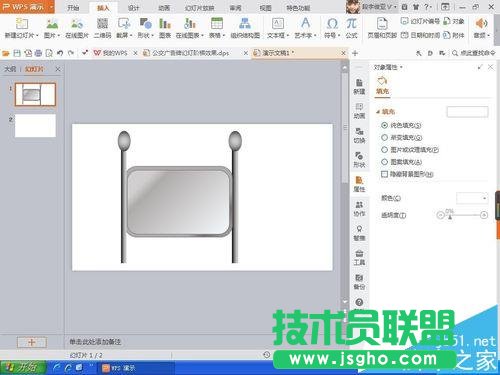Open the 新建 sidebar panel
This screenshot has width=500, height=375.
point(359,86)
